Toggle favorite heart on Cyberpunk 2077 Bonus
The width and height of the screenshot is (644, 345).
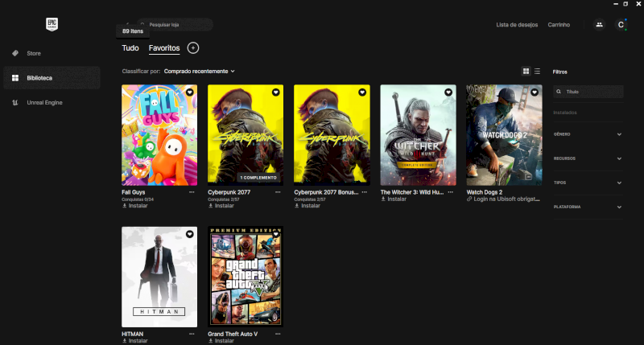361,92
